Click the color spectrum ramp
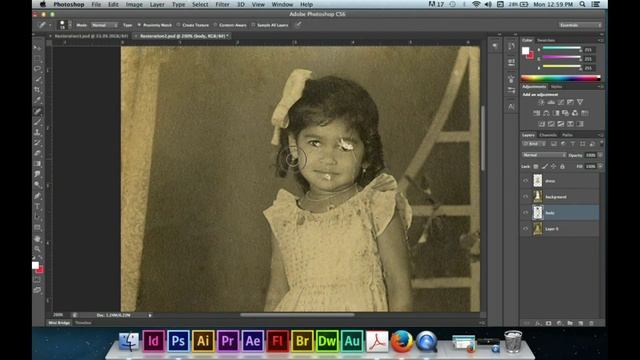 coord(560,78)
